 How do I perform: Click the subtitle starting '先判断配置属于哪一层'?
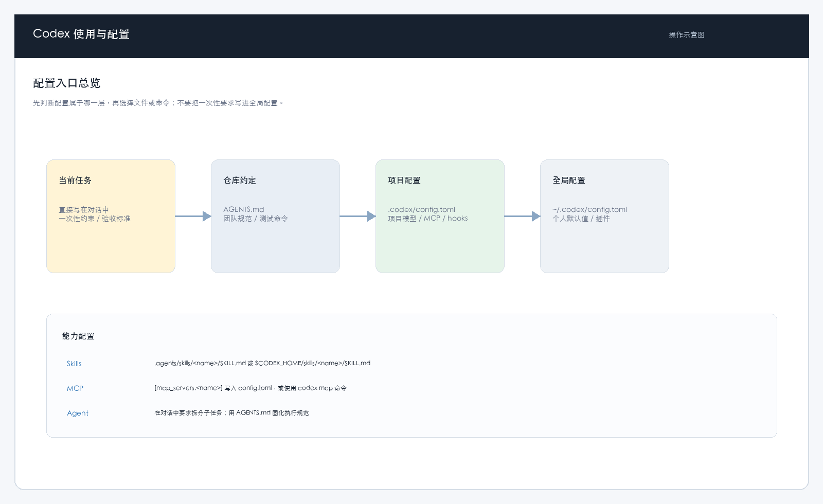point(158,103)
